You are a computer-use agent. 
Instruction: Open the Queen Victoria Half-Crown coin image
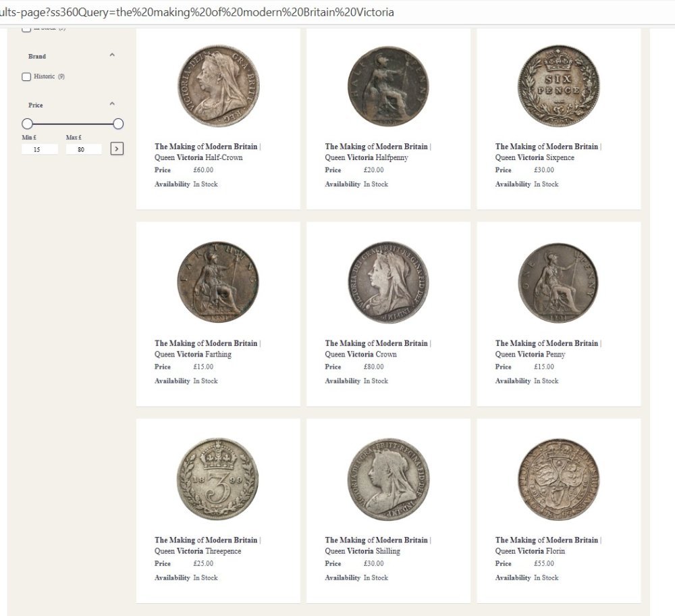coord(218,86)
